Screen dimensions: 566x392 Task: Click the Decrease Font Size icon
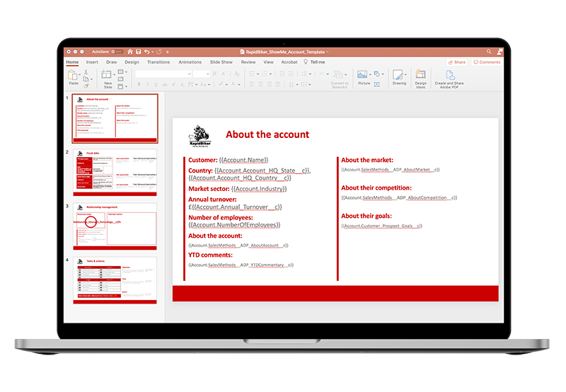pos(224,74)
